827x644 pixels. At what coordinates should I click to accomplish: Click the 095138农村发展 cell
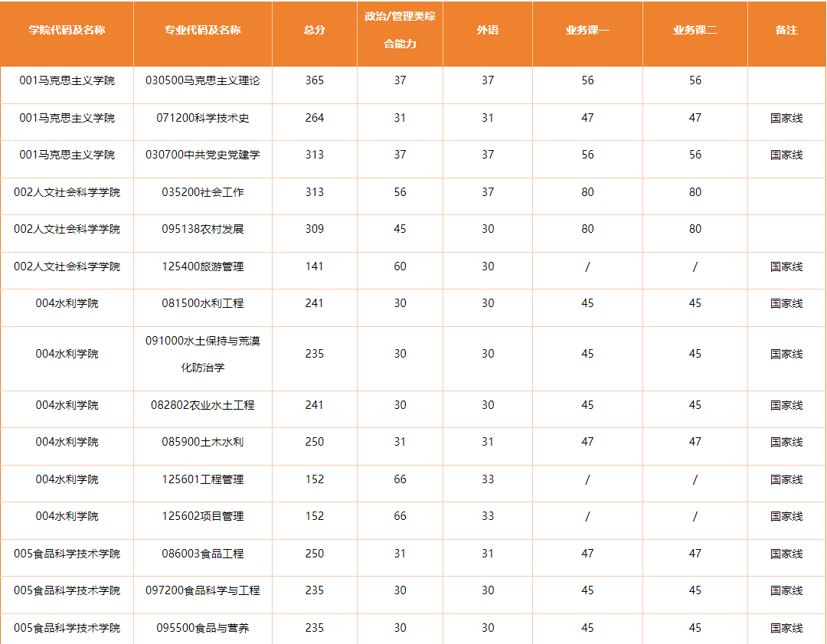202,229
